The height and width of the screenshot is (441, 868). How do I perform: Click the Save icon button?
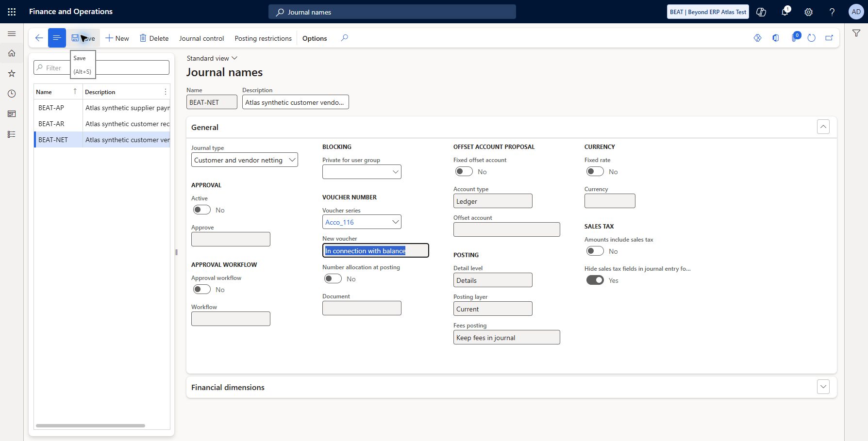(x=83, y=38)
